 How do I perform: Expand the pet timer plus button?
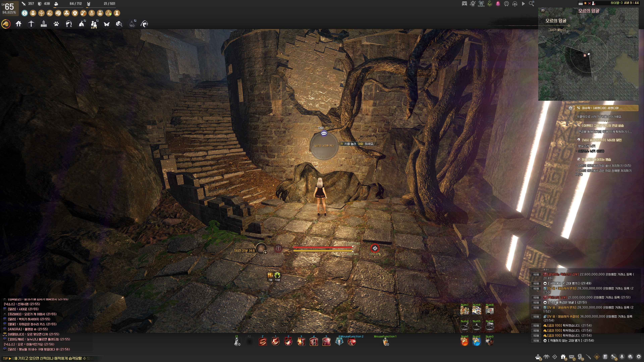(265, 252)
